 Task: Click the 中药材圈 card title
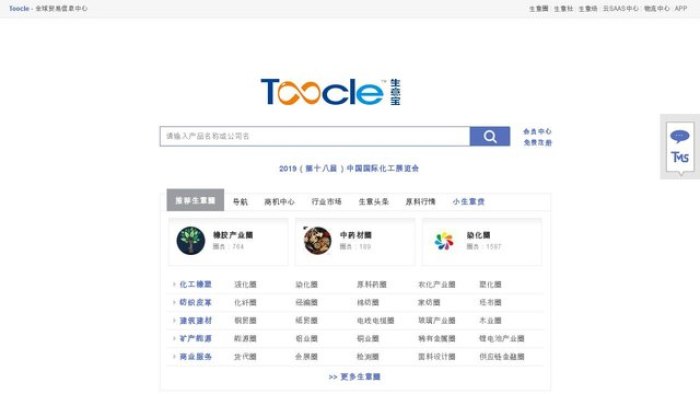[x=356, y=235]
